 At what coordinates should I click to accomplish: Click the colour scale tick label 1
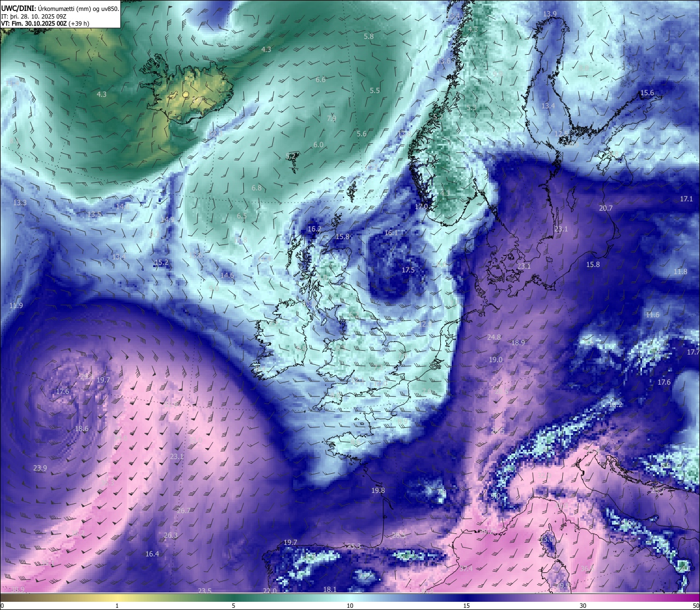coord(117,606)
